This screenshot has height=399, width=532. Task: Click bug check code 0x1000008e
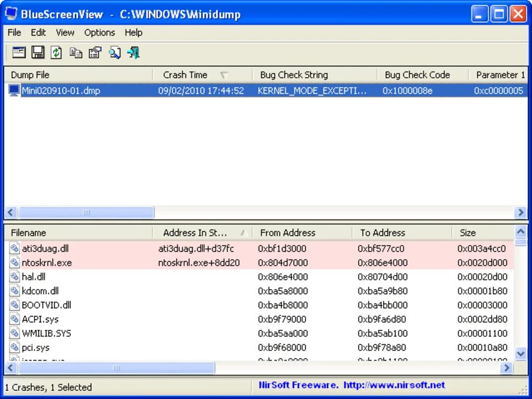tap(407, 91)
